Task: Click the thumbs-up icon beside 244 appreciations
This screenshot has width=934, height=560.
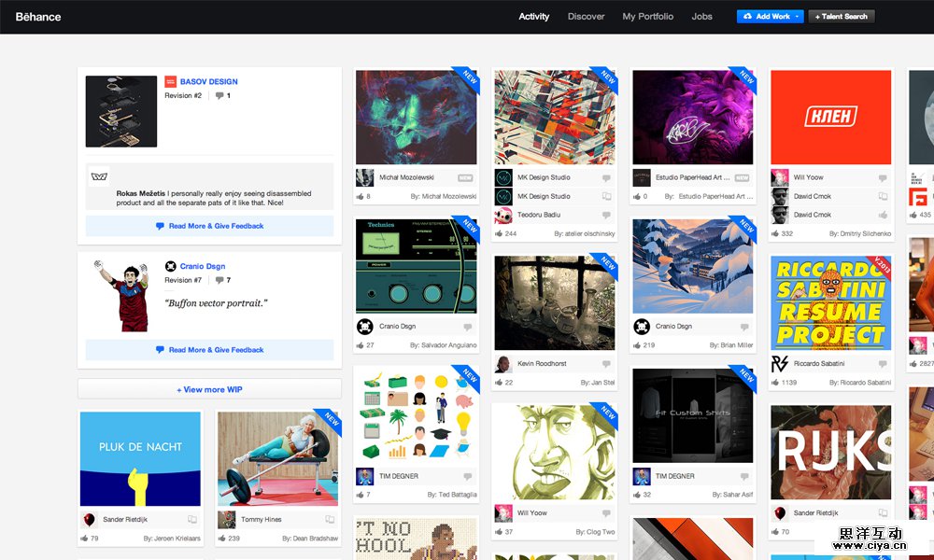Action: [498, 233]
